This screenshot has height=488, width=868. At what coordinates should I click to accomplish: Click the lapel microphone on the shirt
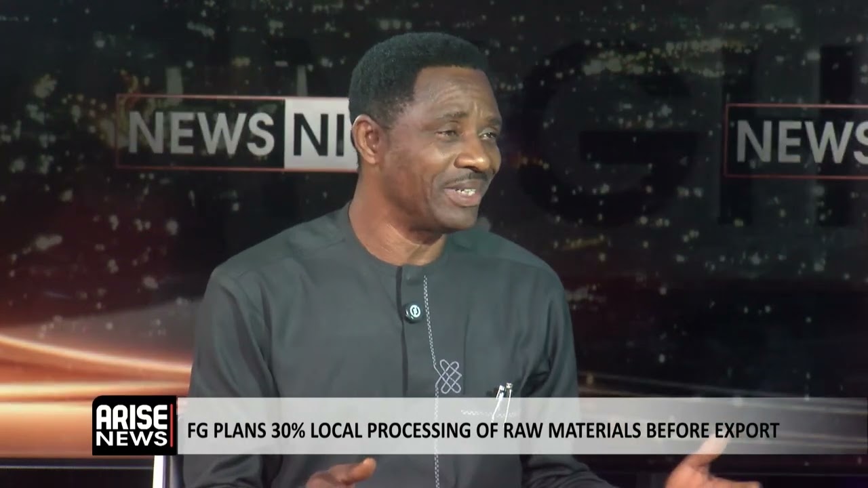(412, 312)
